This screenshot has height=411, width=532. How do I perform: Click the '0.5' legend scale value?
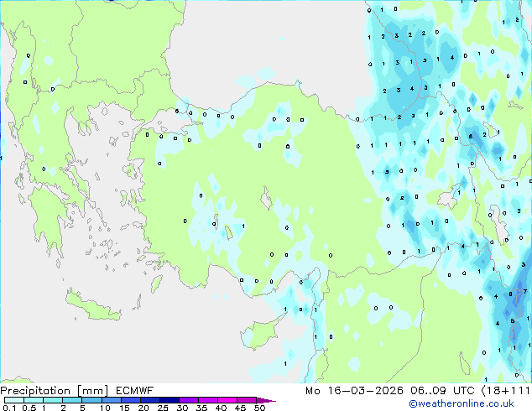point(29,408)
